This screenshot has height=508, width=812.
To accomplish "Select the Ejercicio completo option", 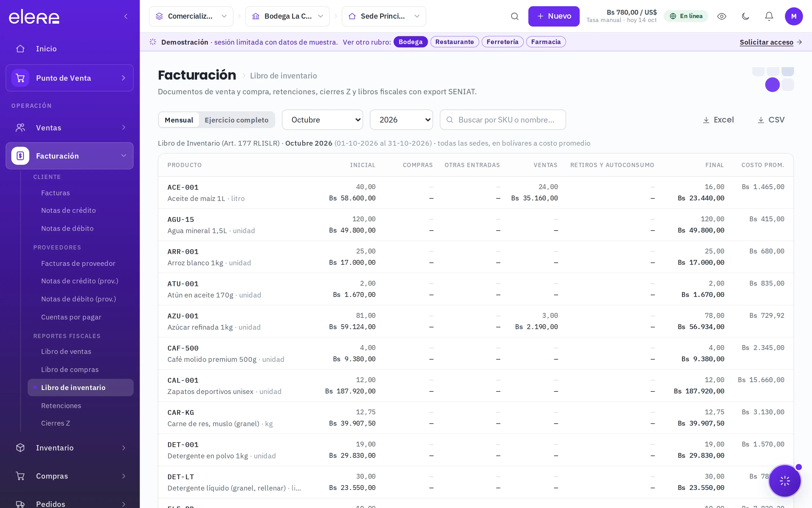I will pos(237,120).
